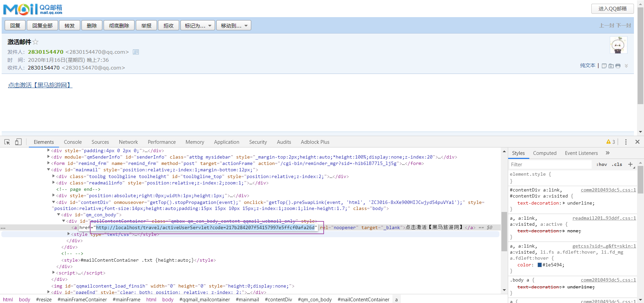The width and height of the screenshot is (644, 303).
Task: Open the 移动到... dropdown
Action: tap(234, 26)
